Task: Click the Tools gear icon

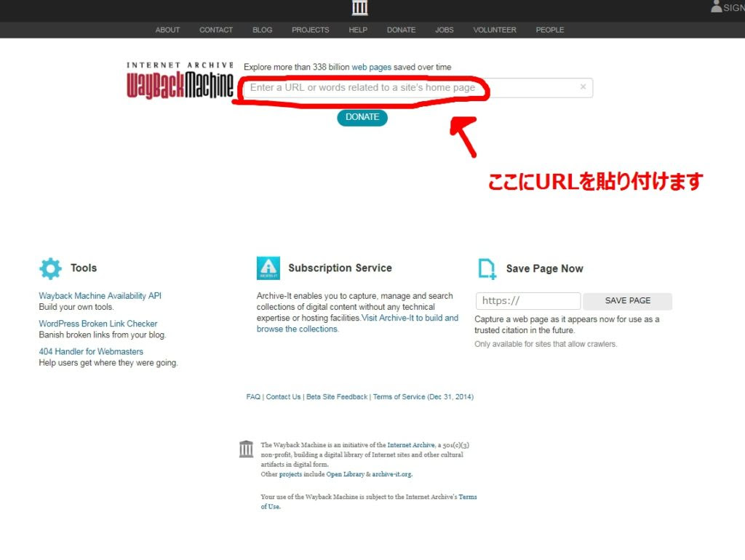Action: click(x=50, y=268)
